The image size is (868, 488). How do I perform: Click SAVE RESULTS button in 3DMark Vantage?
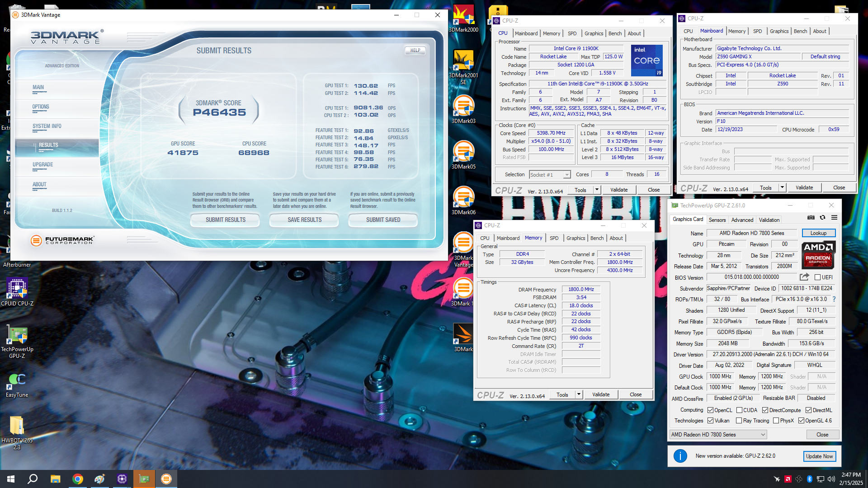tap(304, 220)
